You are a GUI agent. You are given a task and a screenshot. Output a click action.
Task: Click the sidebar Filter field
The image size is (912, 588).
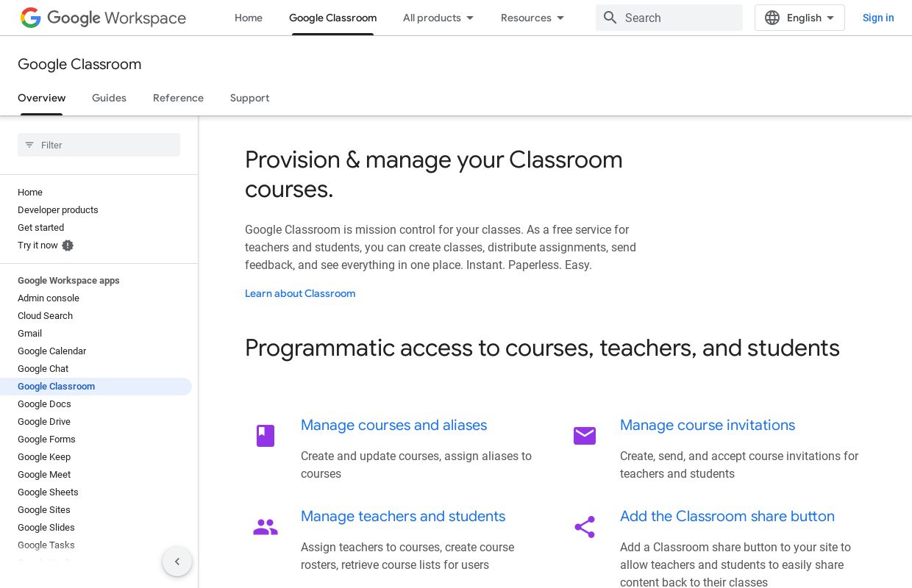click(x=99, y=145)
